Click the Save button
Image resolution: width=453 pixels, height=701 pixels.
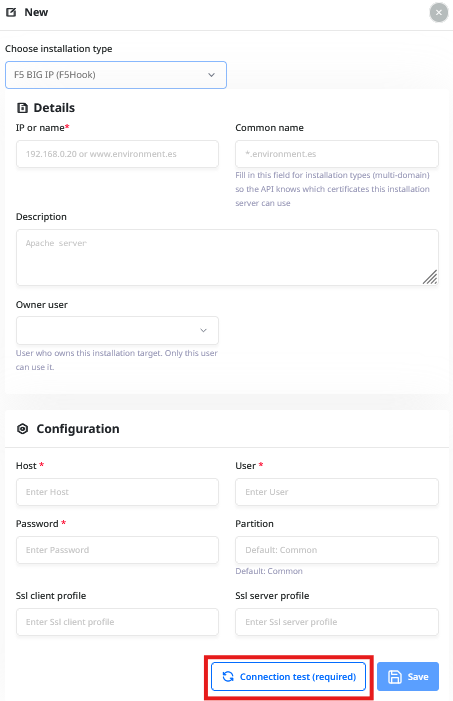click(x=408, y=676)
